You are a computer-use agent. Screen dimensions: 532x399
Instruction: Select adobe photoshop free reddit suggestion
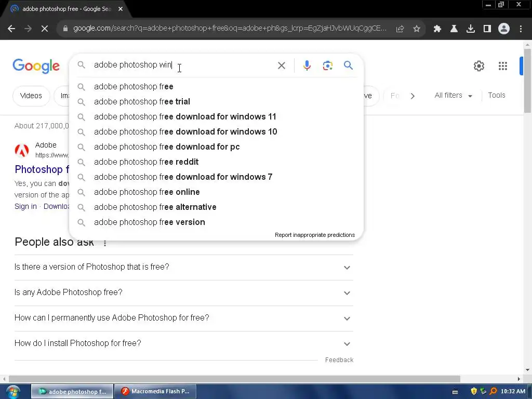pos(216,162)
